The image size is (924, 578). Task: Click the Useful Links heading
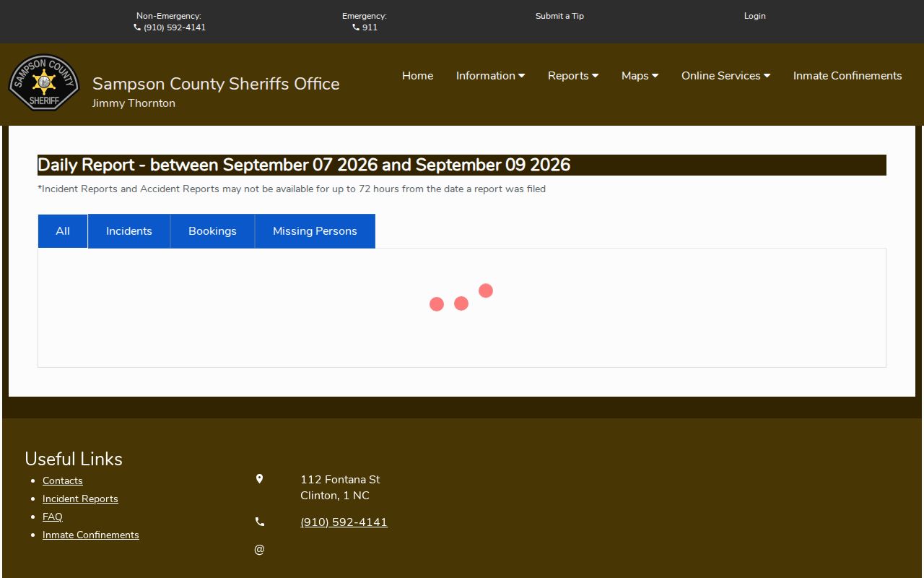pyautogui.click(x=74, y=460)
